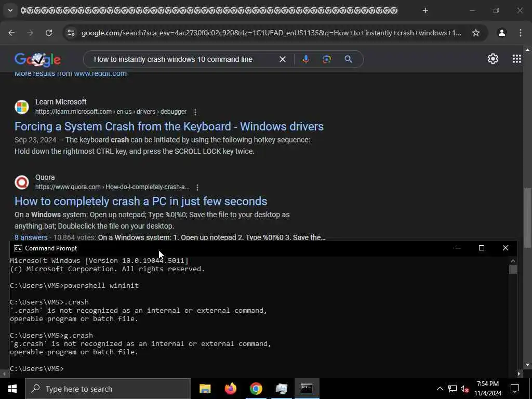Click the learn.microsoft.com breadcrumb URL
The image size is (532, 399).
(x=111, y=112)
